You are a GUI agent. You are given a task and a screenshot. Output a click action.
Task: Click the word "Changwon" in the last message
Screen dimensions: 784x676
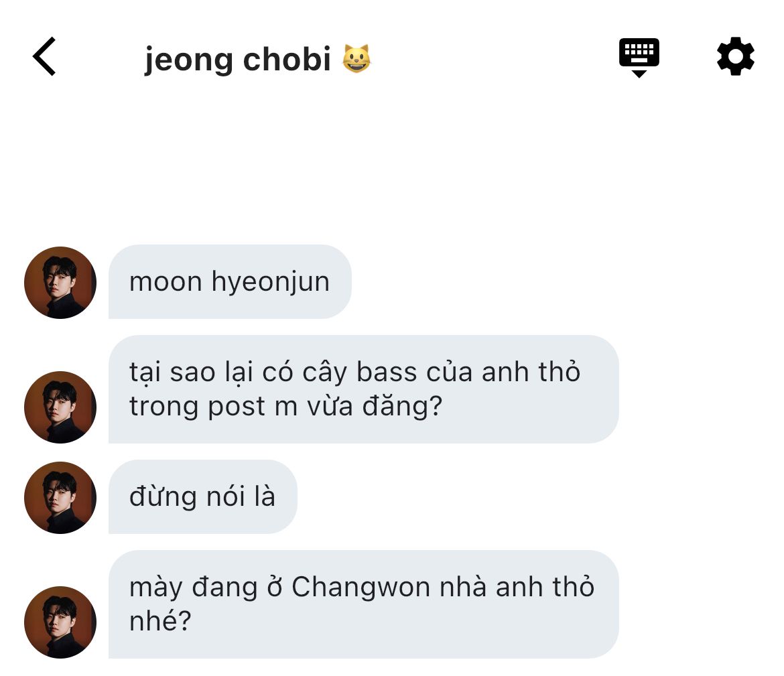click(361, 587)
